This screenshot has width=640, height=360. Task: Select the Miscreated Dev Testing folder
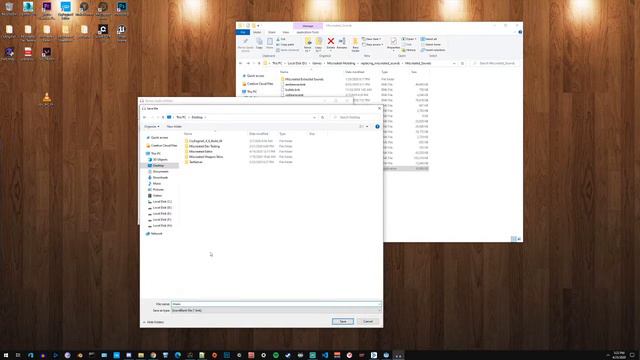tap(202, 146)
